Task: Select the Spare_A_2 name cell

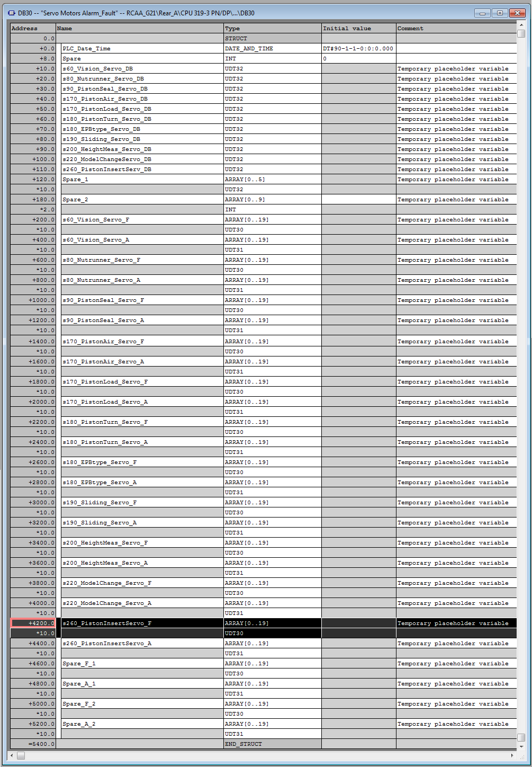Action: [142, 724]
